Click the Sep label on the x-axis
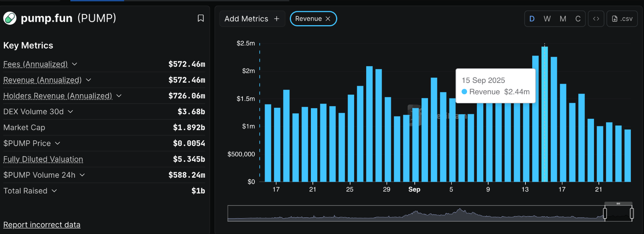Image resolution: width=644 pixels, height=234 pixels. click(x=414, y=189)
